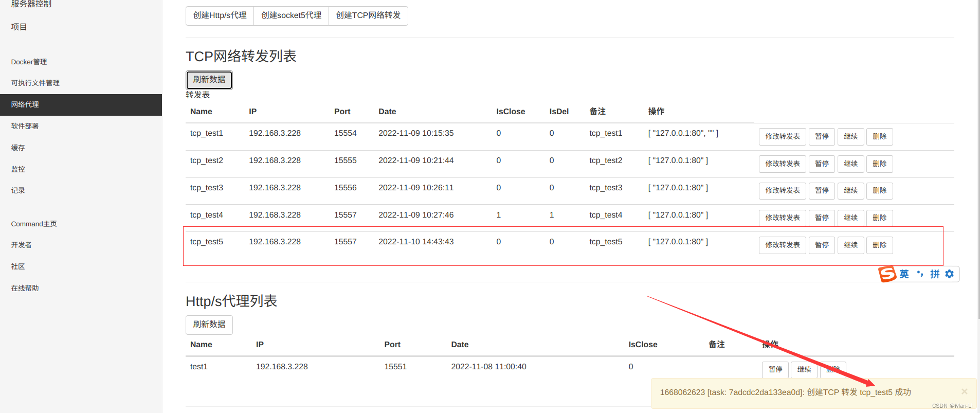Click 修改转发表 for tcp_test1
This screenshot has height=413, width=980.
click(x=783, y=137)
